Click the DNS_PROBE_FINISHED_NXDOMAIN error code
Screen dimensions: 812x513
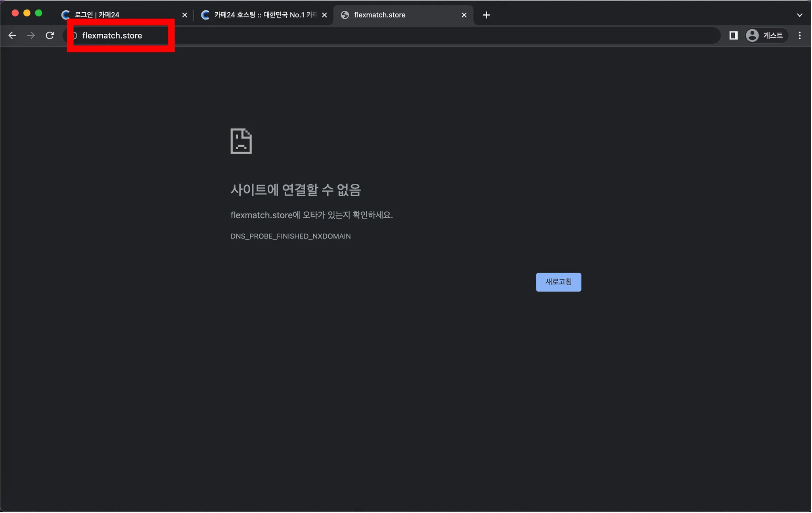(x=290, y=236)
